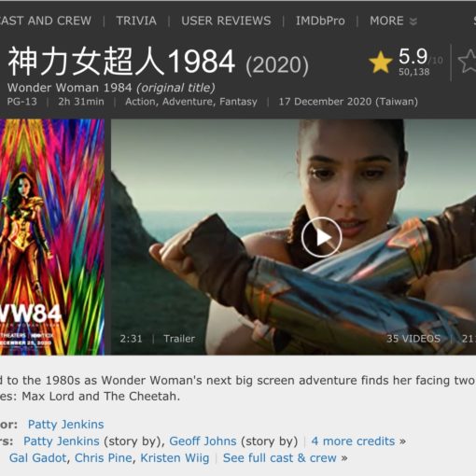Image resolution: width=476 pixels, height=476 pixels.
Task: Expand the MORE dropdown menu
Action: click(393, 21)
